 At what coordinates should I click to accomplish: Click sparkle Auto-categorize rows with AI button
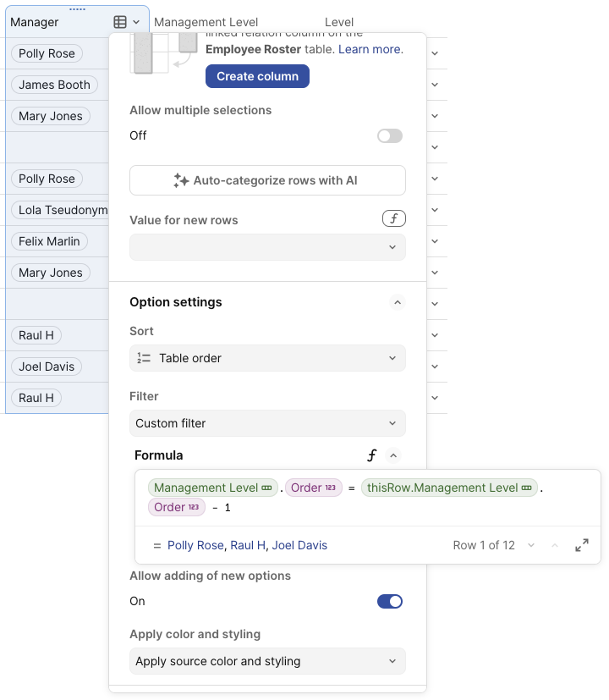point(267,180)
